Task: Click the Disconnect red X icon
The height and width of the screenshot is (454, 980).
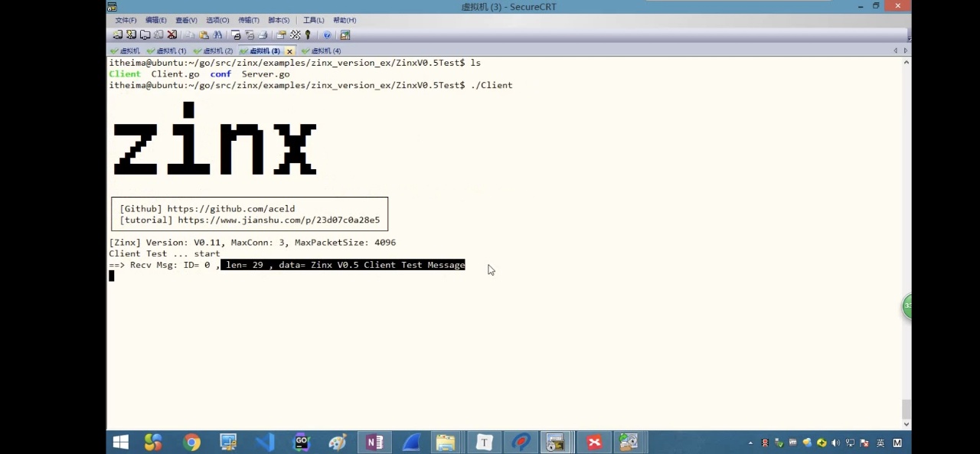Action: (172, 35)
